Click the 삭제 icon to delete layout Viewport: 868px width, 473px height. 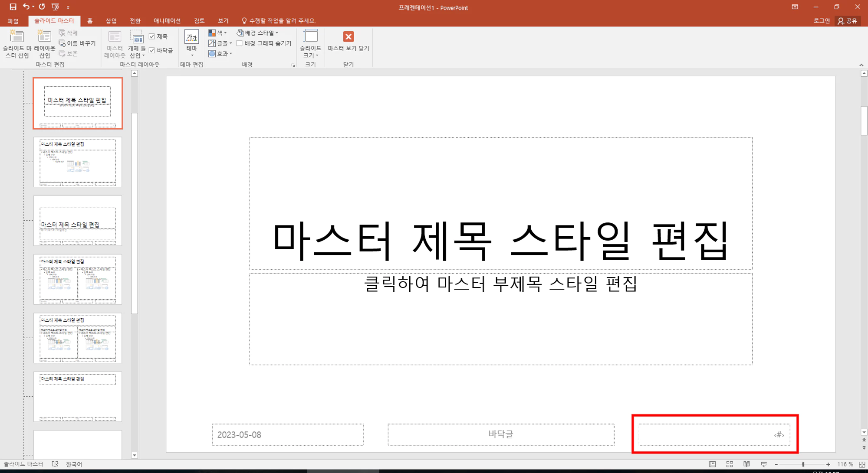click(x=69, y=33)
